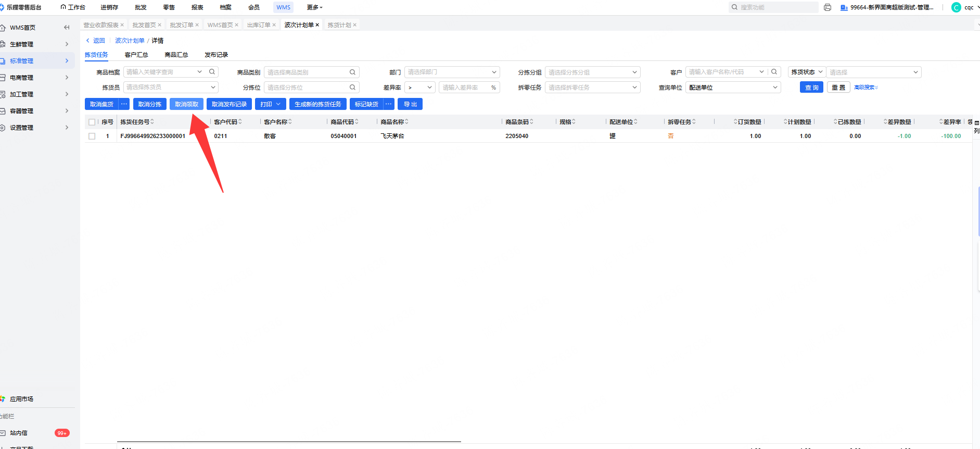This screenshot has width=980, height=449.
Task: Open the 更多 top menu
Action: click(314, 7)
